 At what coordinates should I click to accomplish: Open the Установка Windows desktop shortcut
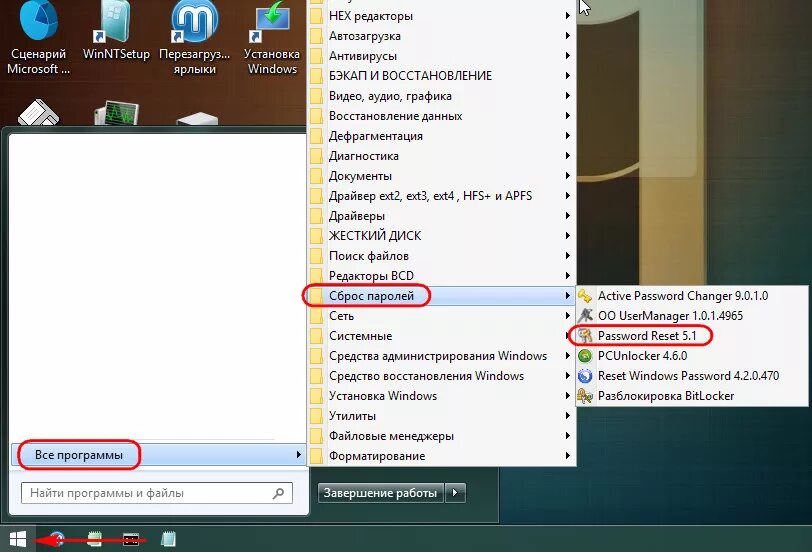272,37
